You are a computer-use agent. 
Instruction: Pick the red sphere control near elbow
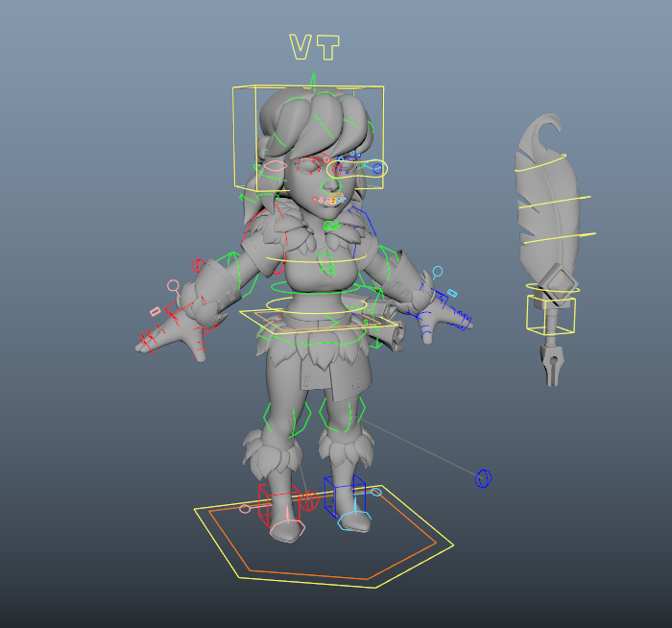(x=198, y=266)
